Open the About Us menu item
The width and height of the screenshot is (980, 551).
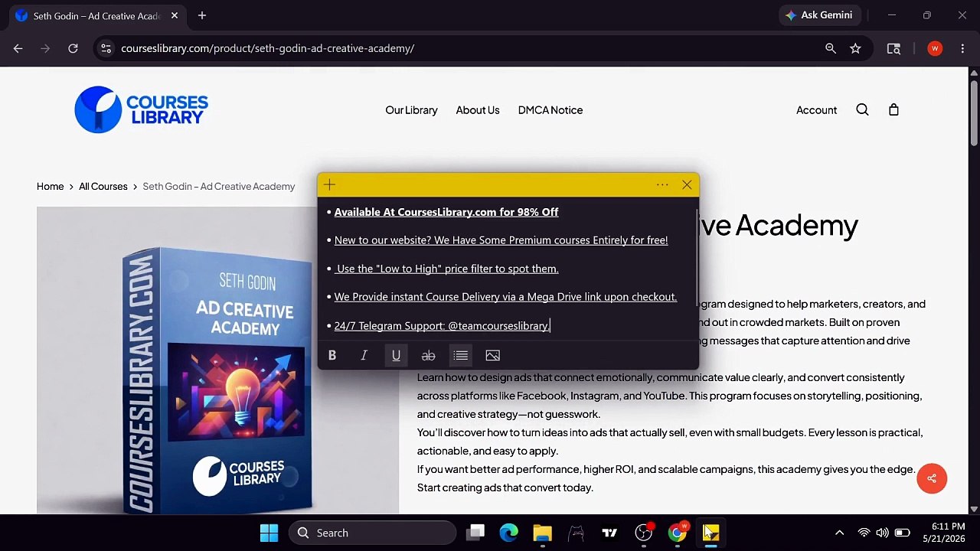click(x=478, y=110)
